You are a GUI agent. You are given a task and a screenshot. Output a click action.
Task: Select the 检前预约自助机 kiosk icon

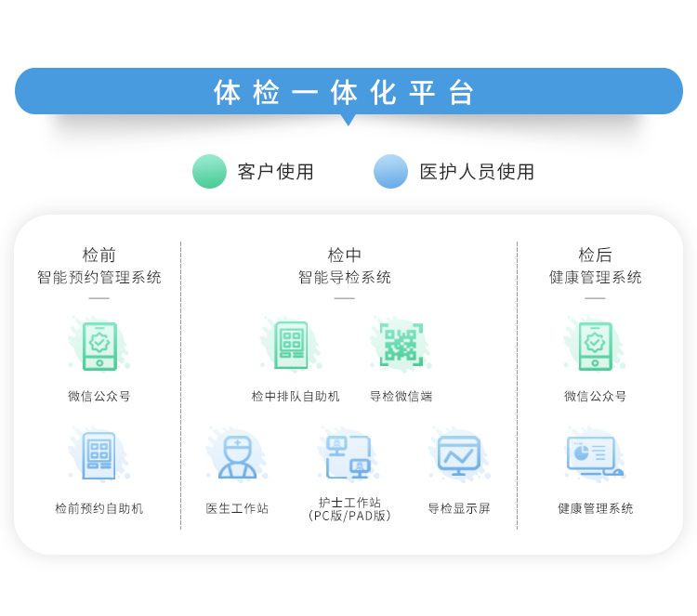click(99, 456)
